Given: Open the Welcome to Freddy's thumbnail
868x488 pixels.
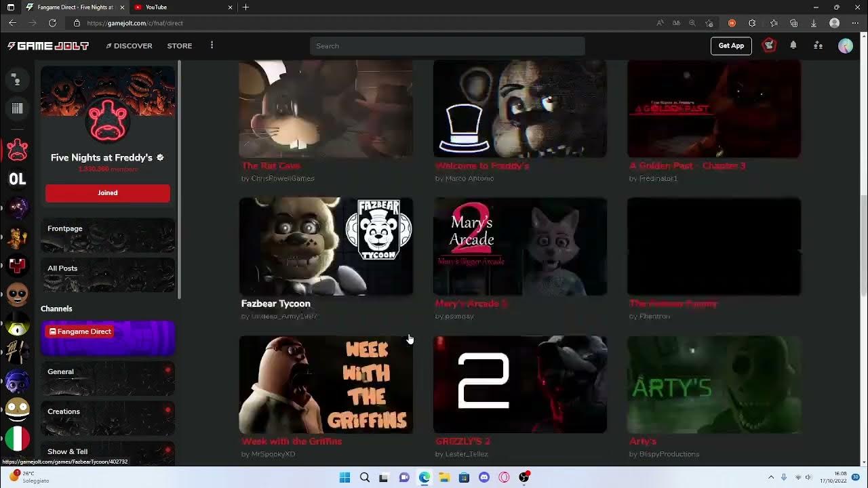Looking at the screenshot, I should pyautogui.click(x=520, y=108).
